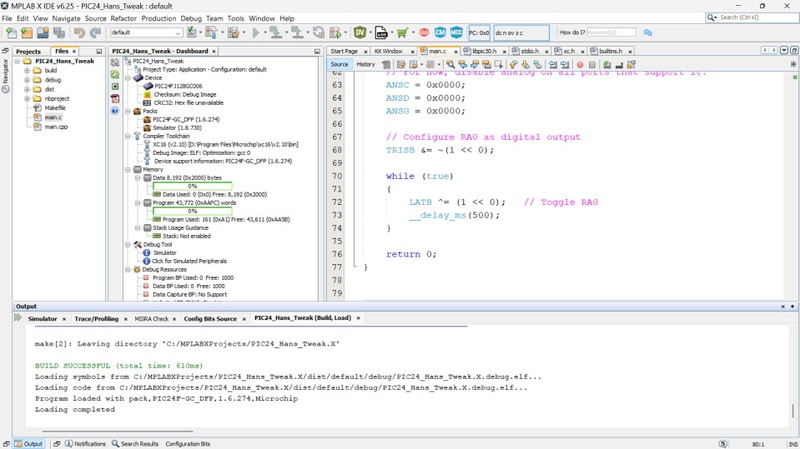Toggle Source view of main.c
This screenshot has height=449, width=800.
click(339, 64)
